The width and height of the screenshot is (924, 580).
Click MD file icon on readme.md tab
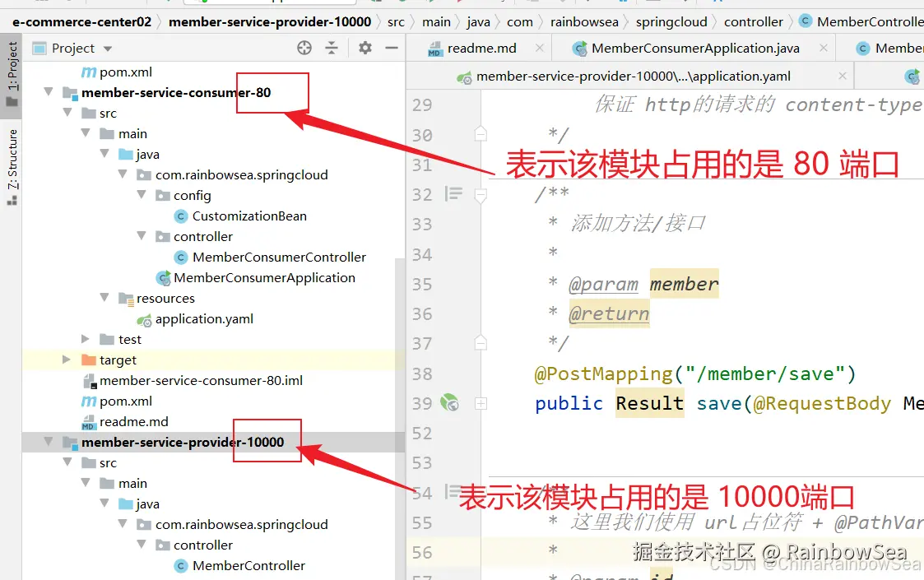coord(435,49)
